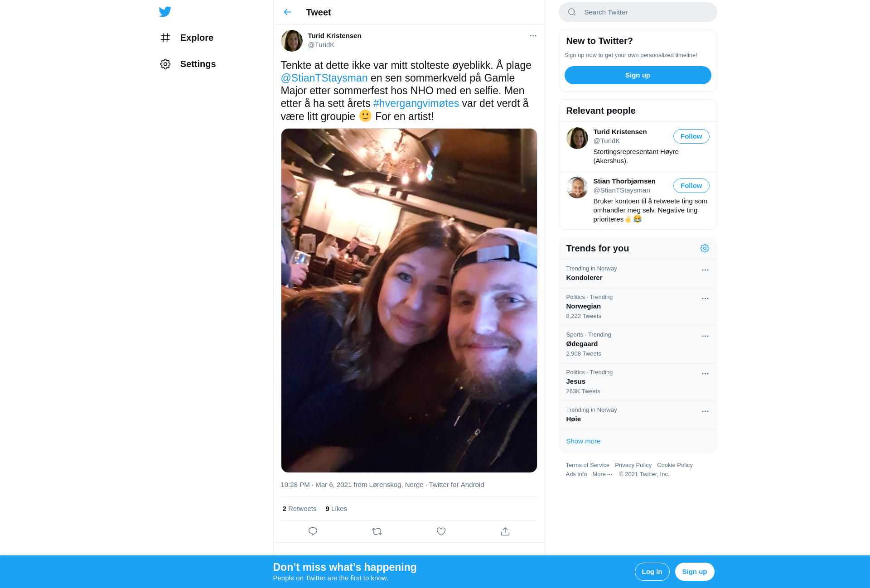Follow Stian Thorbjørnsen
The image size is (870, 588).
(x=691, y=186)
